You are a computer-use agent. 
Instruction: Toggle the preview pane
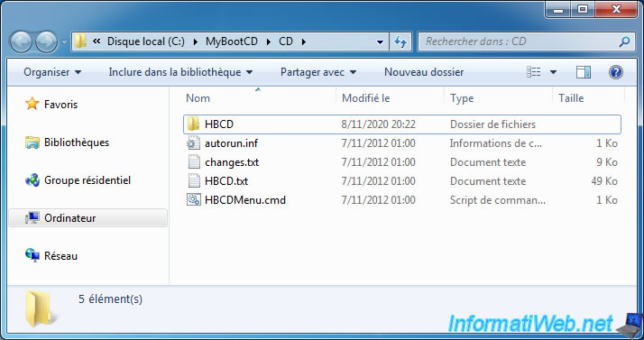584,72
